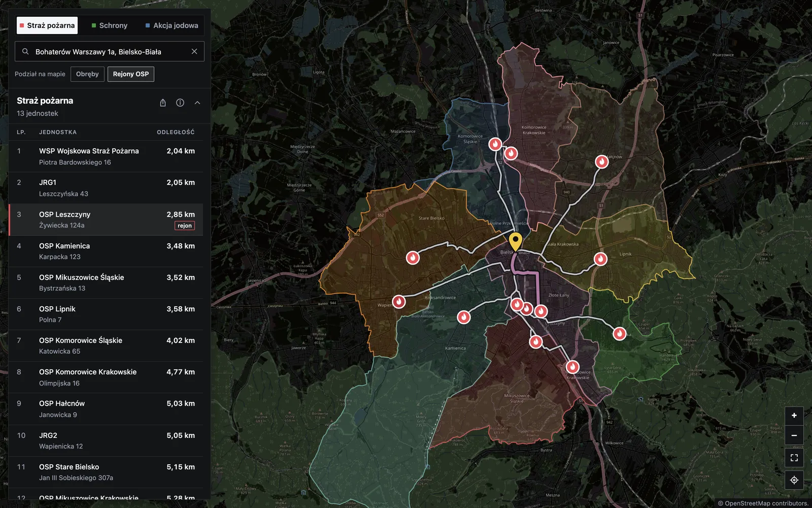
Task: Switch to Schrony tab
Action: [109, 25]
